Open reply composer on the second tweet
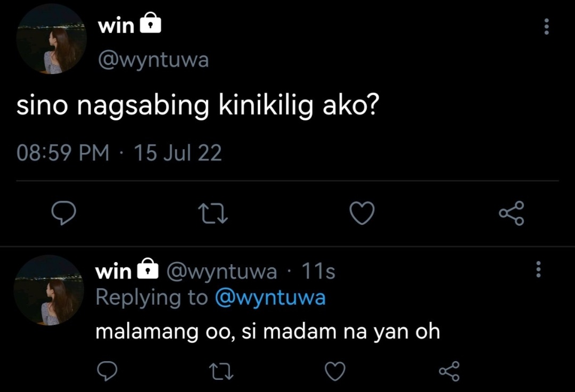 107,371
